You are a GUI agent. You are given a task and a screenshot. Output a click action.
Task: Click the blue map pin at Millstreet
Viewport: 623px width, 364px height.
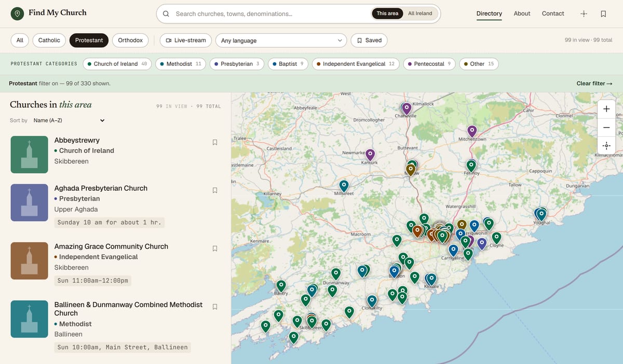click(344, 185)
